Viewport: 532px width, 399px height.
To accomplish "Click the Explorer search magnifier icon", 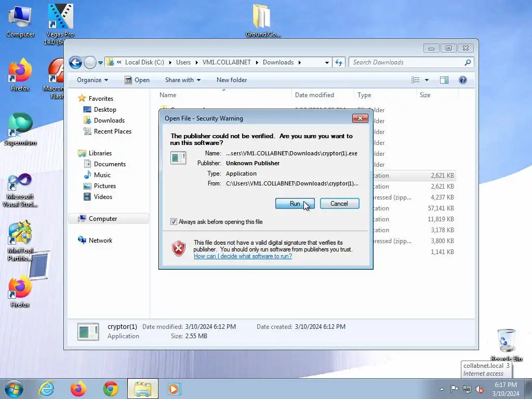I will coord(468,62).
